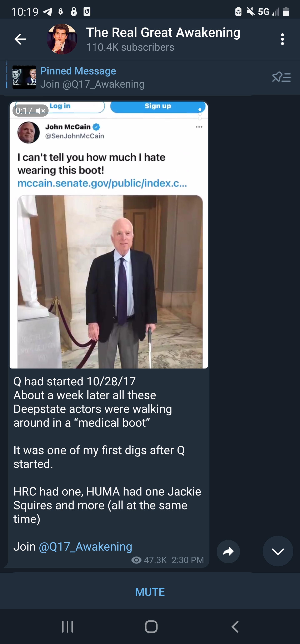Tap Android back navigation button
Image resolution: width=300 pixels, height=644 pixels.
coord(235,626)
